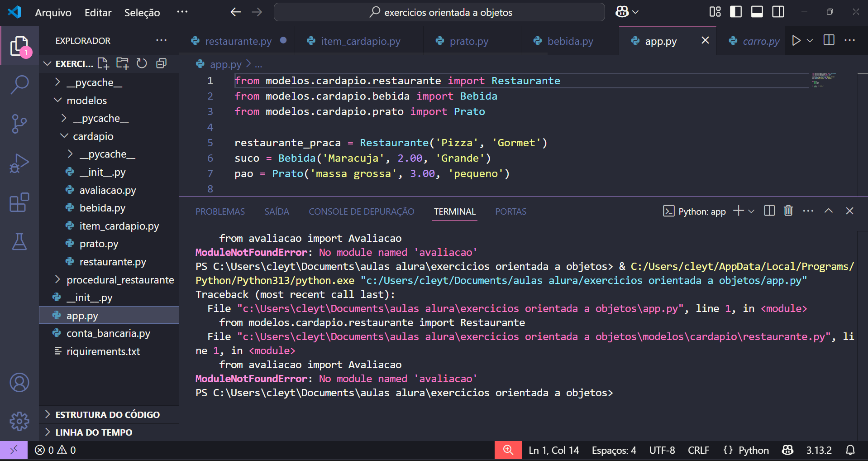Go back with the navigation arrow
The height and width of the screenshot is (461, 868).
[235, 12]
